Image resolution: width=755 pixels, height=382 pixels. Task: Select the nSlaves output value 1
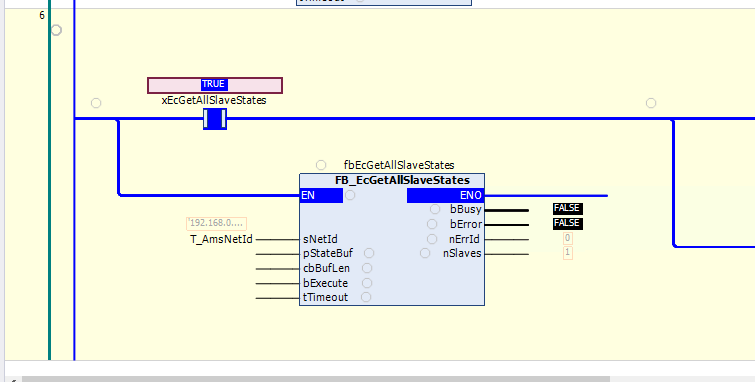click(x=568, y=252)
